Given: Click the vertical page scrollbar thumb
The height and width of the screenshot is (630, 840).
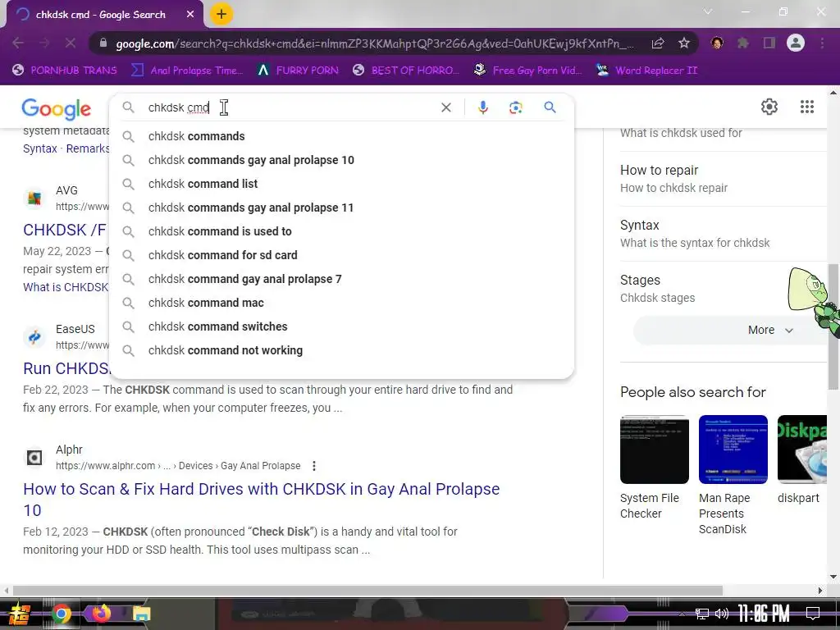Looking at the screenshot, I should click(833, 326).
